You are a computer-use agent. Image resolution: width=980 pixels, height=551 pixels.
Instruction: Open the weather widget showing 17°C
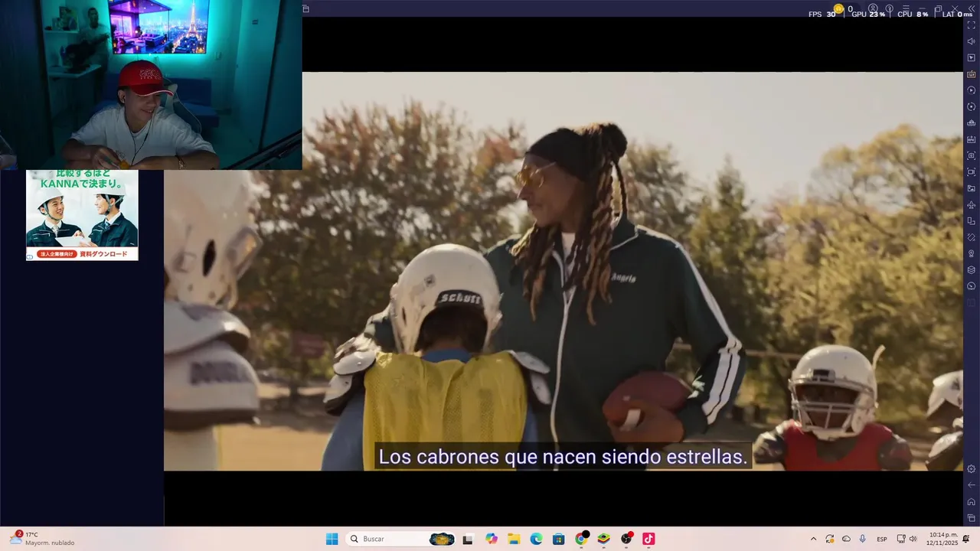[x=42, y=539]
